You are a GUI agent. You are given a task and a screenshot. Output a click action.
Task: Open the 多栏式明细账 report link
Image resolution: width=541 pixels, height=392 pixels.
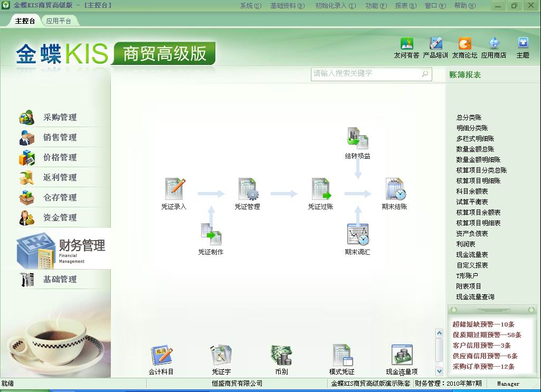[475, 139]
